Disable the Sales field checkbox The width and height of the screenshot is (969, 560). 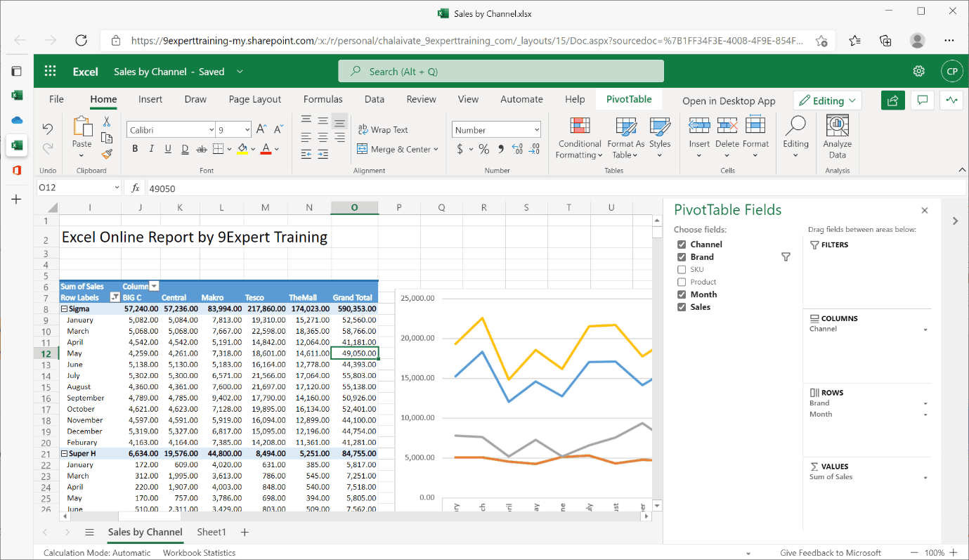coord(680,306)
